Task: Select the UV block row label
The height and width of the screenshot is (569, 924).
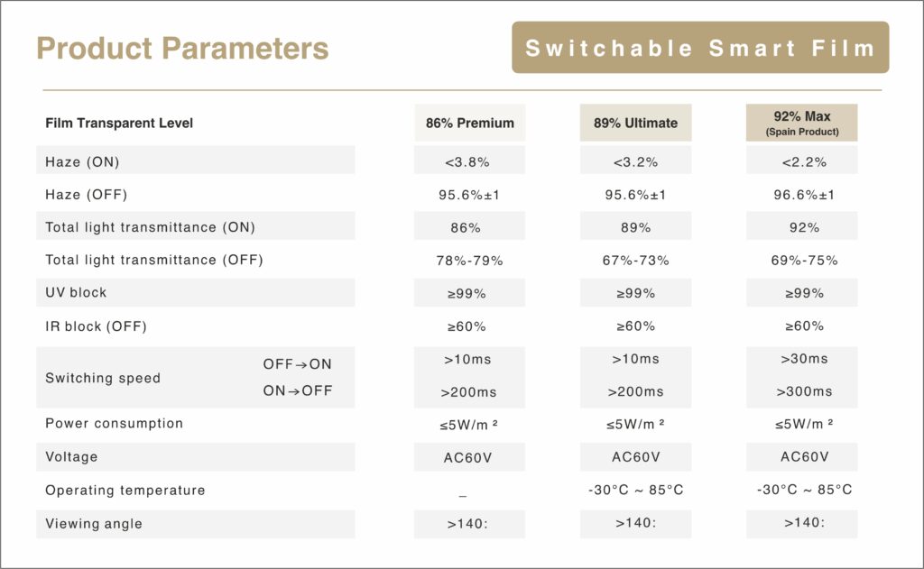Action: point(76,293)
